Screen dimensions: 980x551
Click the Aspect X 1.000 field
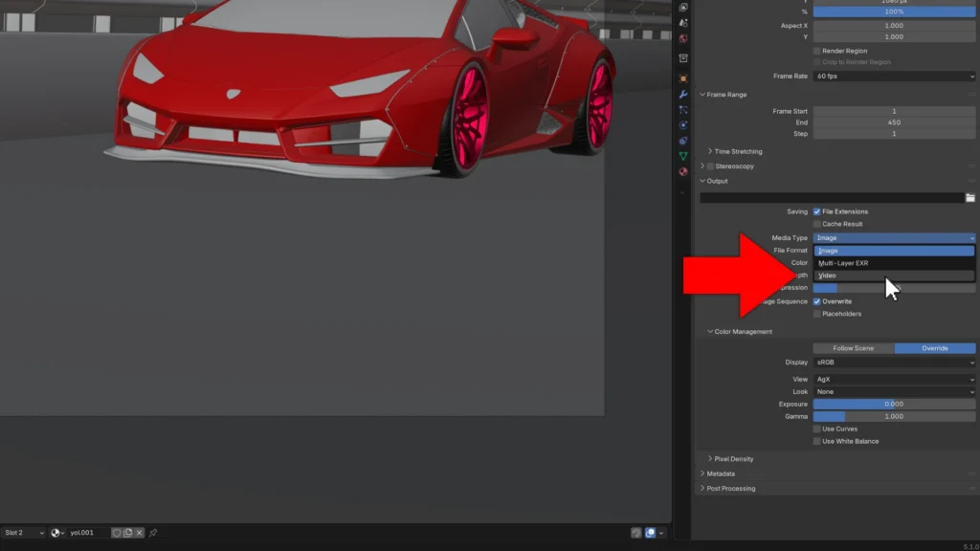click(894, 26)
